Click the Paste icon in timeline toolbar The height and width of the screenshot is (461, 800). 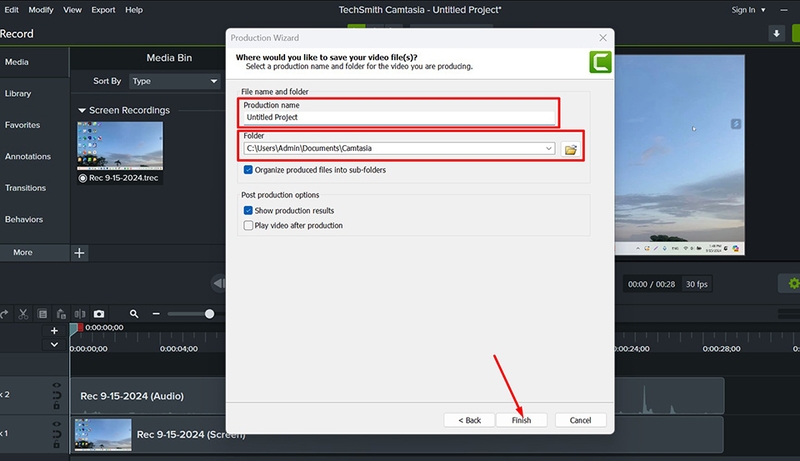tap(61, 314)
